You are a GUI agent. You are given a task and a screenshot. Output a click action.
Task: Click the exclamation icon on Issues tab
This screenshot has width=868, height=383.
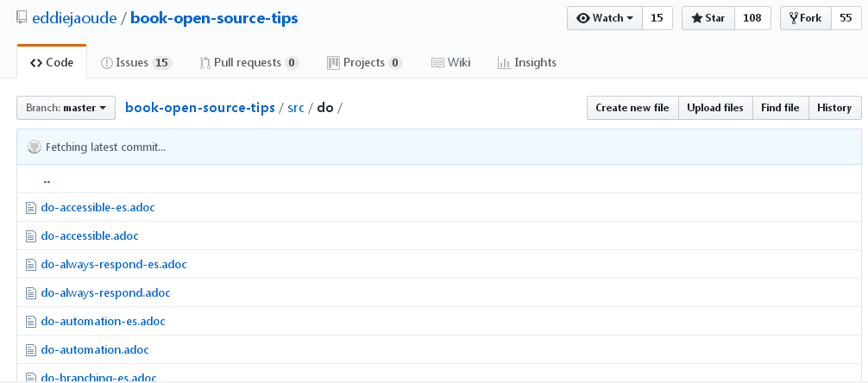pyautogui.click(x=106, y=63)
